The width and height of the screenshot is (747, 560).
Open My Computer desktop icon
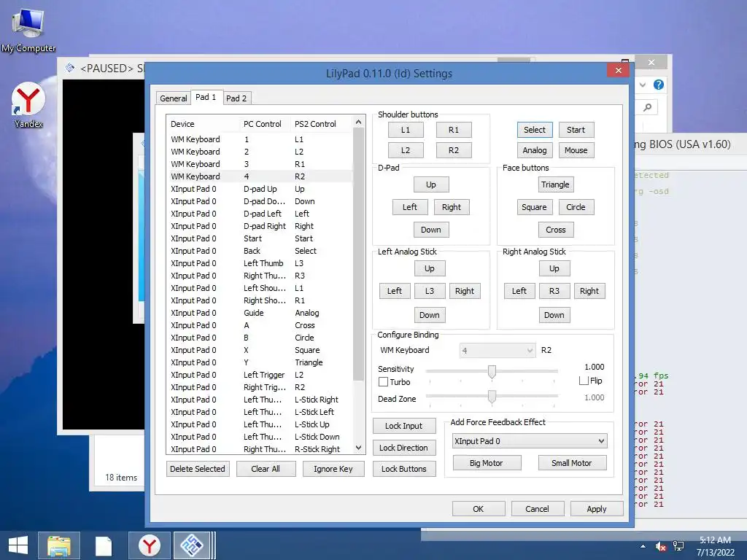tap(28, 29)
